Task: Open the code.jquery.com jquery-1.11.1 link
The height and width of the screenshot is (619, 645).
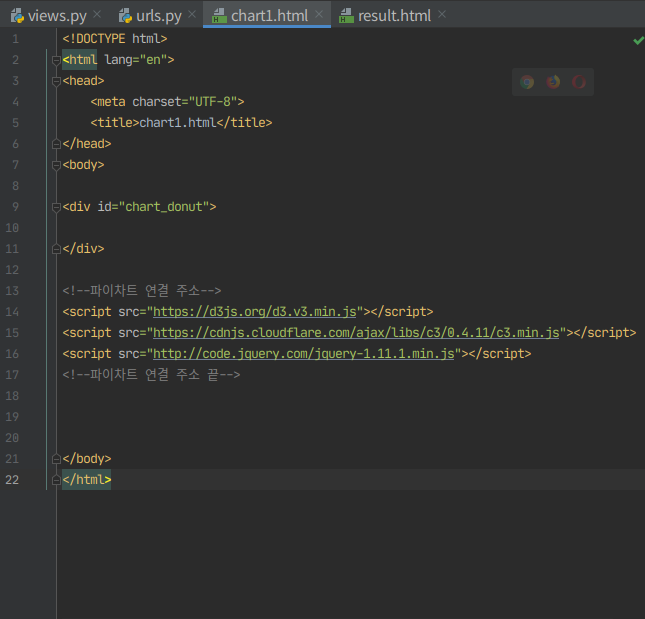Action: (304, 354)
